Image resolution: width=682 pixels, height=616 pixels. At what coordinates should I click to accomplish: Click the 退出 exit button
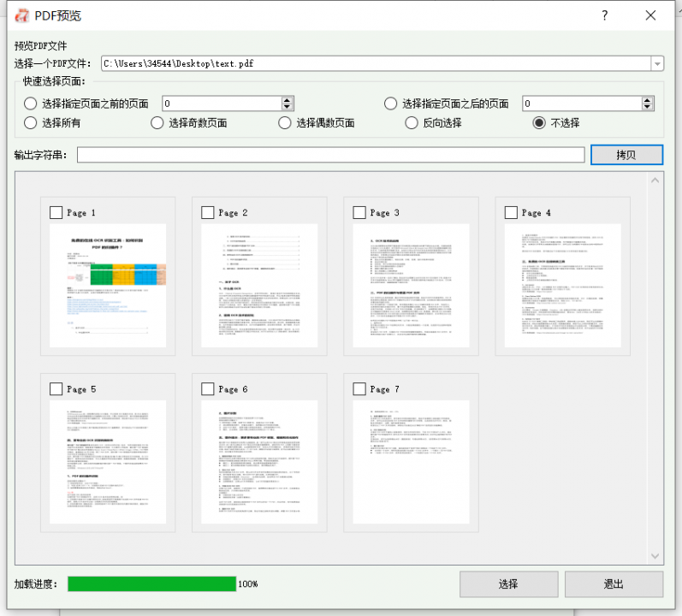[x=613, y=584]
